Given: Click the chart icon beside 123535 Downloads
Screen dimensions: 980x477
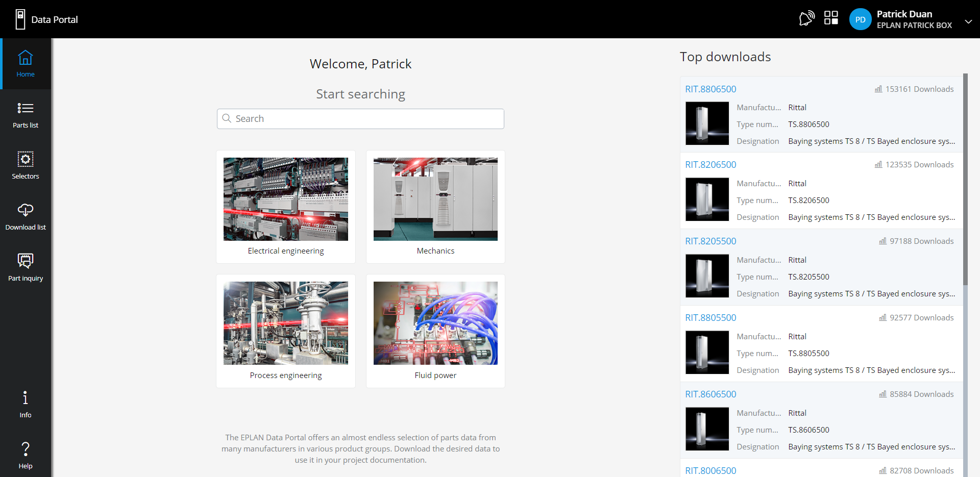Looking at the screenshot, I should point(878,164).
